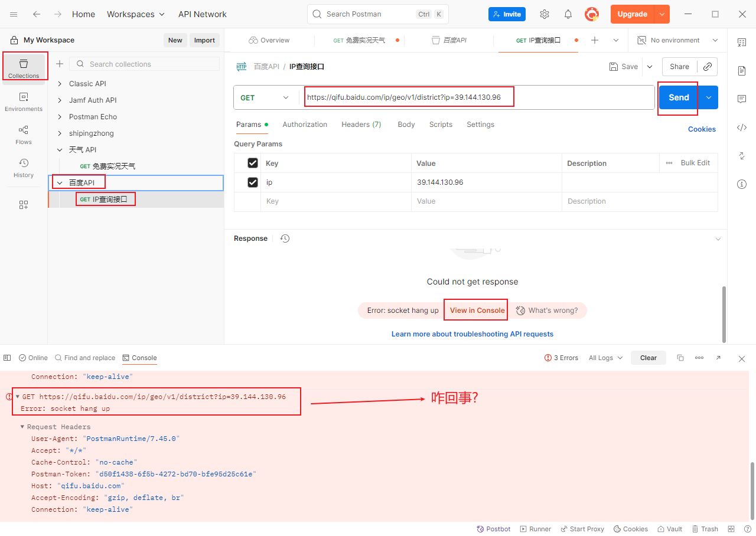This screenshot has height=536, width=756.
Task: Toggle the select-all checkbox in params header
Action: click(x=253, y=163)
